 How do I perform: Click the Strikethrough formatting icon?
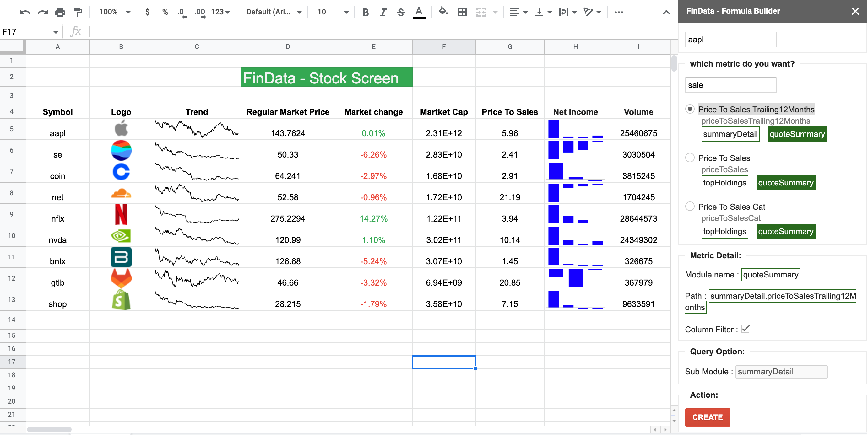pos(399,11)
